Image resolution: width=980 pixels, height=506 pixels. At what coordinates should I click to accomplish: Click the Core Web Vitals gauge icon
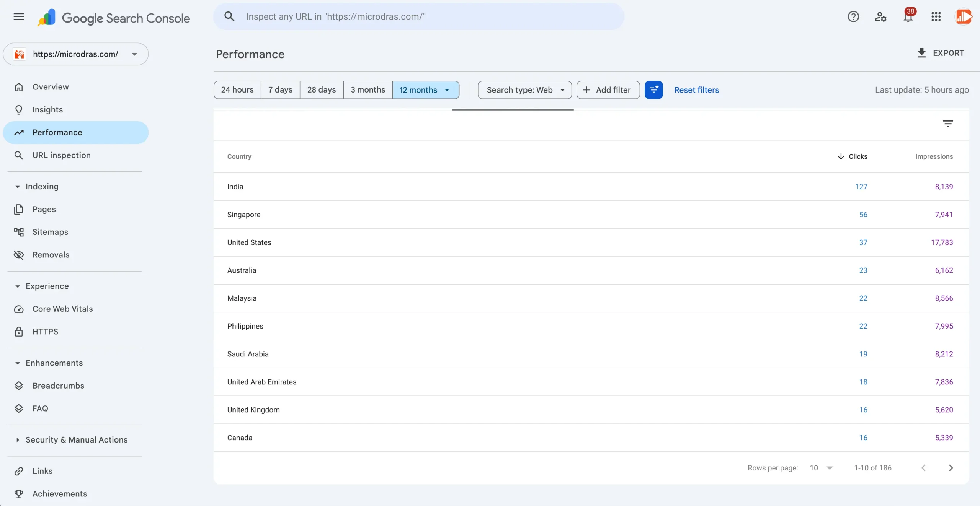point(19,309)
